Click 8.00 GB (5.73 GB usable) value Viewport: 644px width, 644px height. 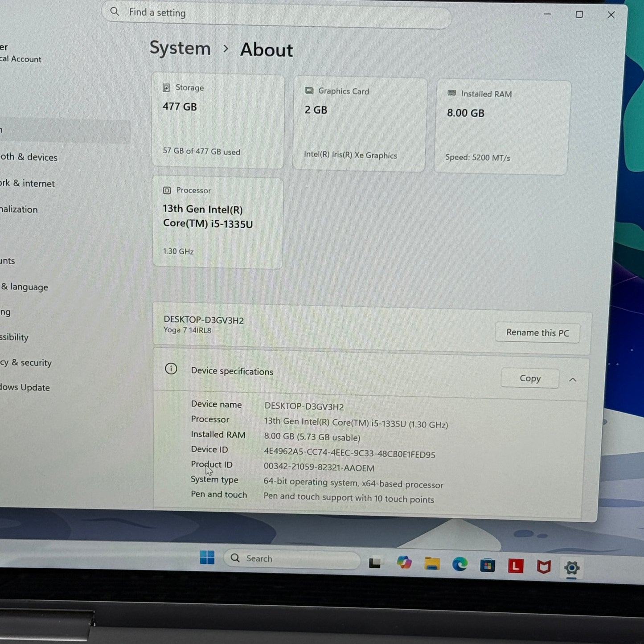pyautogui.click(x=312, y=437)
